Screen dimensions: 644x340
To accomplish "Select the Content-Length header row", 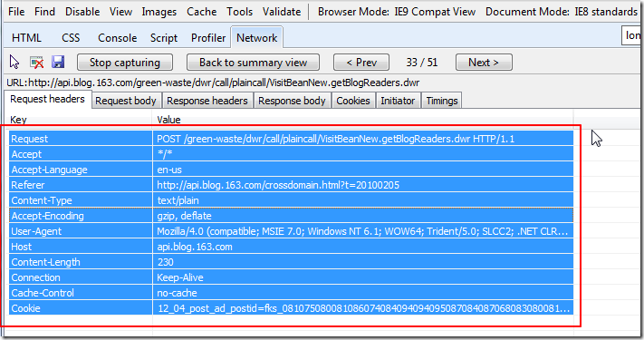I will point(291,262).
